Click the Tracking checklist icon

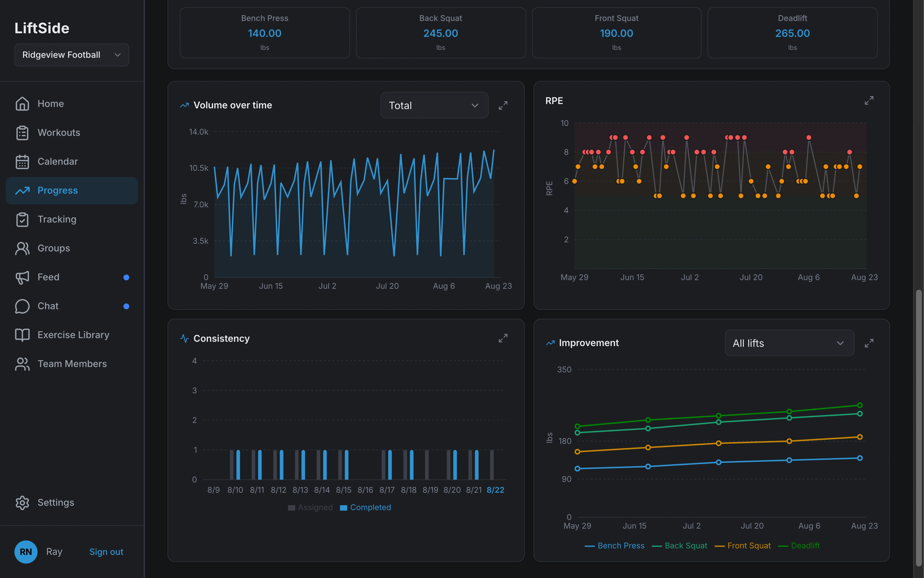[x=22, y=219]
